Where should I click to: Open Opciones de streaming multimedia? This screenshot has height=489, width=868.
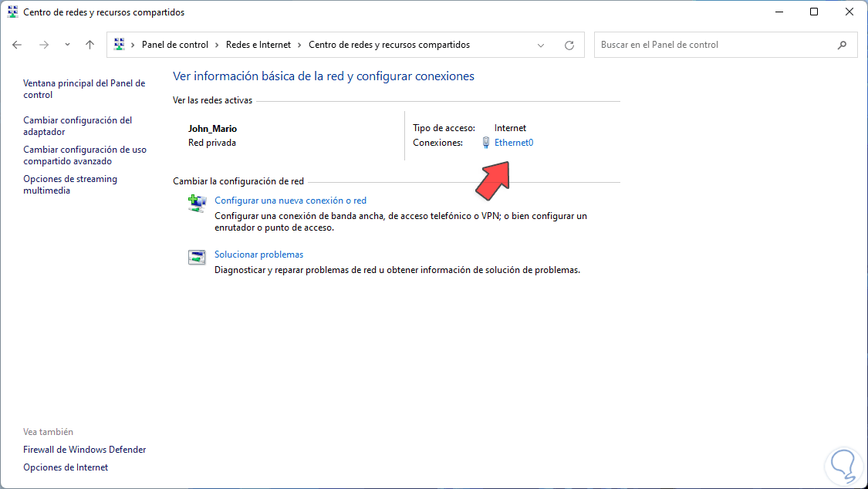(x=70, y=185)
